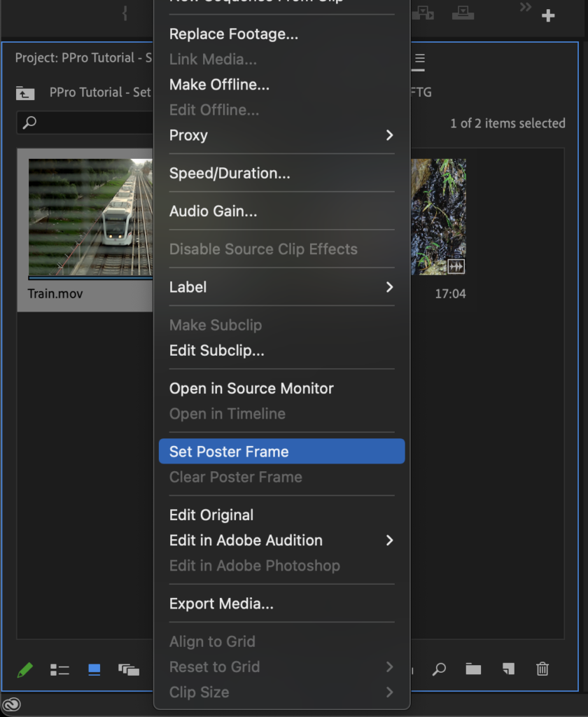Select Edit Subclip entry
This screenshot has width=588, height=717.
tap(281, 351)
